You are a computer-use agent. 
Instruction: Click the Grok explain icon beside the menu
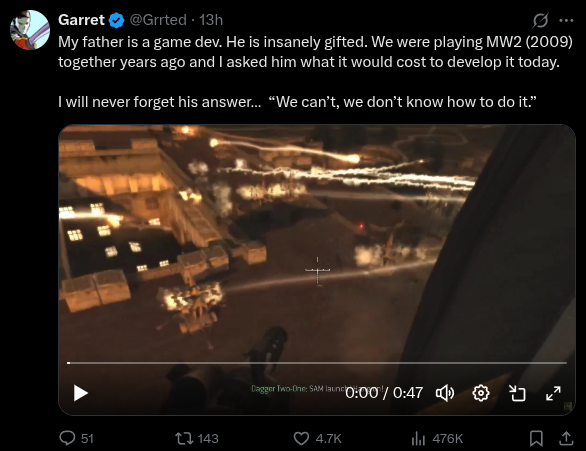[x=540, y=21]
